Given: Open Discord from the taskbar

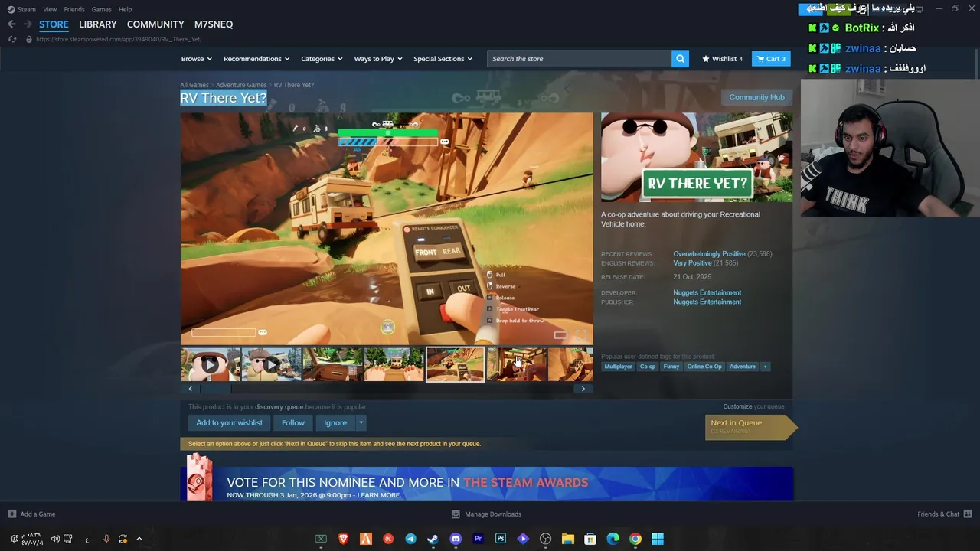Looking at the screenshot, I should coord(456,539).
